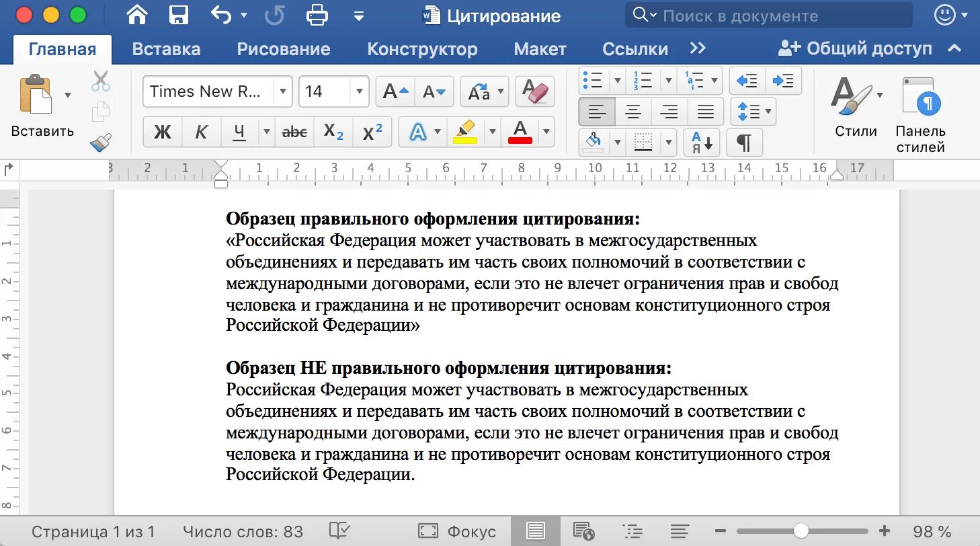980x546 pixels.
Task: Sort text using the АЯ icon
Action: [x=701, y=143]
